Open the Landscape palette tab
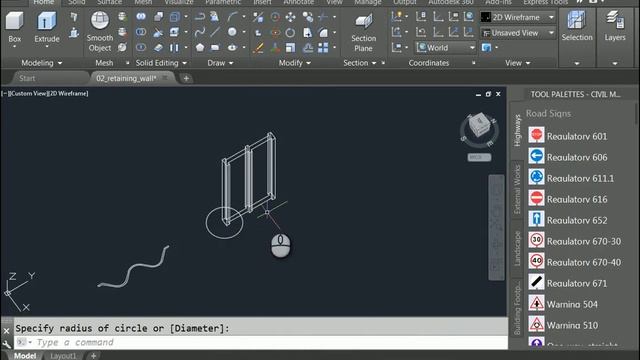 coord(517,249)
